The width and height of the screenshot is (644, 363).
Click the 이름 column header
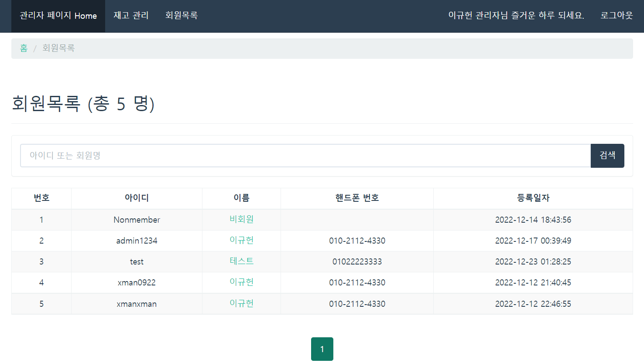241,198
